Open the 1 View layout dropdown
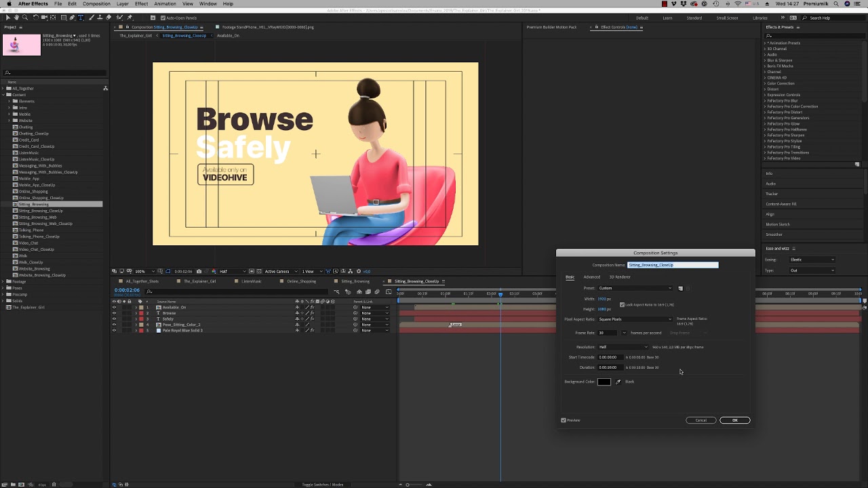Screen dimensions: 868x488 coord(312,271)
